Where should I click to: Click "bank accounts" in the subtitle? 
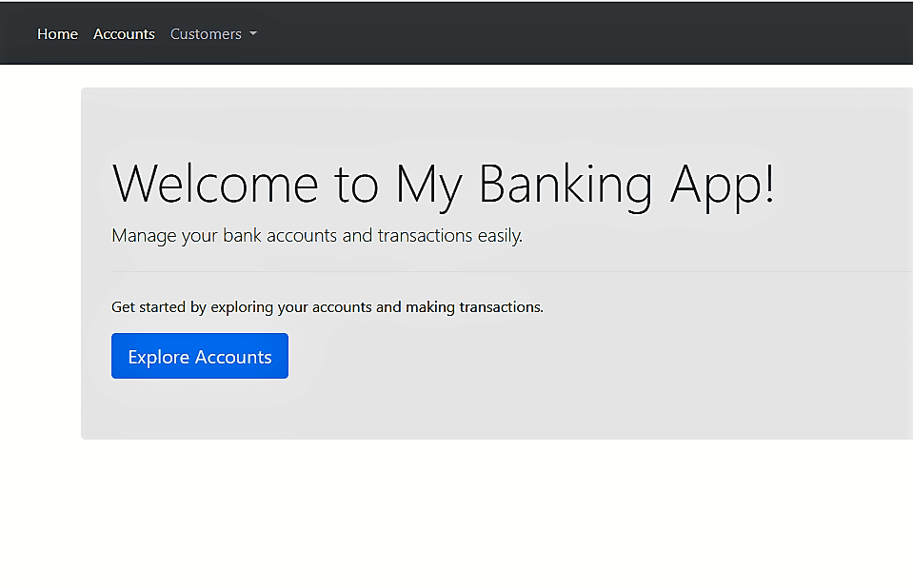click(280, 235)
